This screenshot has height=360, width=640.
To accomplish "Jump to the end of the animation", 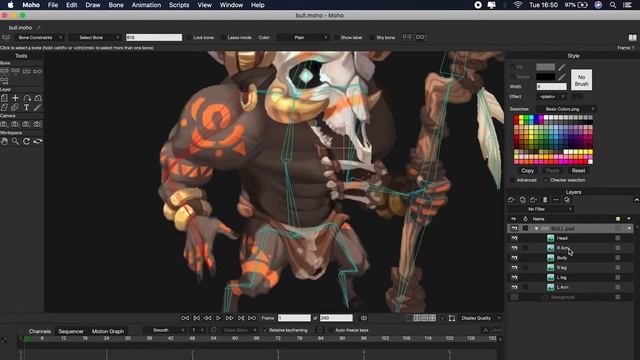I will click(x=252, y=318).
